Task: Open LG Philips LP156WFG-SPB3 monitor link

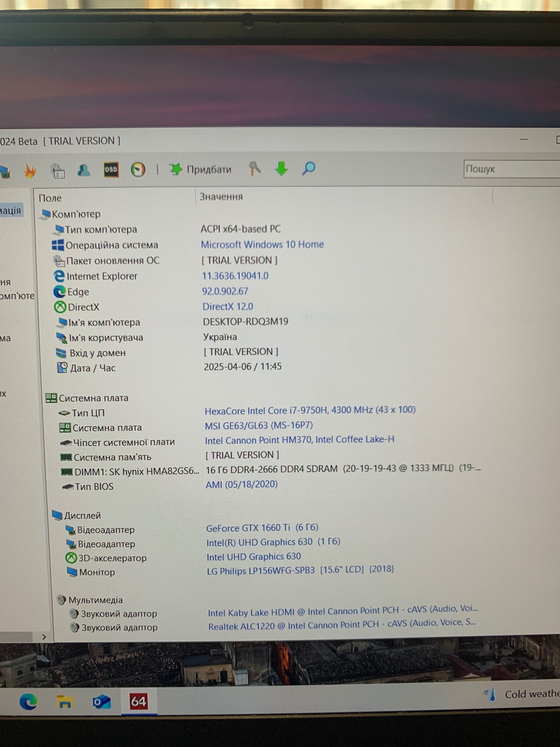Action: click(x=300, y=570)
